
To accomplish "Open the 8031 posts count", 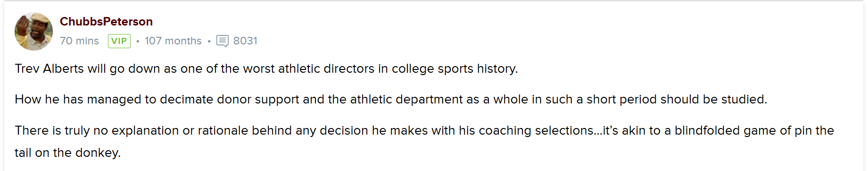I will [x=245, y=41].
